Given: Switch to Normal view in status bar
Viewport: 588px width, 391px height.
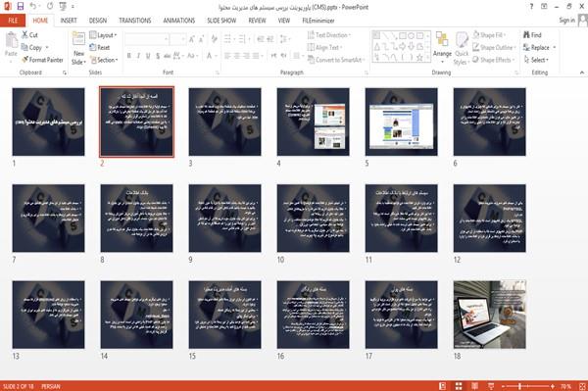Looking at the screenshot, I should pyautogui.click(x=443, y=386).
